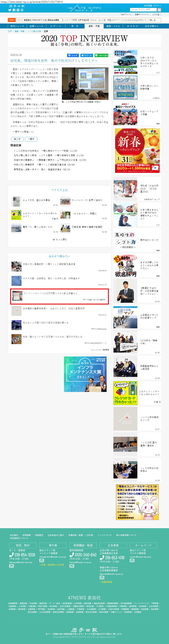Image resolution: width=169 pixels, height=644 pixels.
Task: Open the センター試験特集 47NEWS banner
Action: (x=125, y=87)
